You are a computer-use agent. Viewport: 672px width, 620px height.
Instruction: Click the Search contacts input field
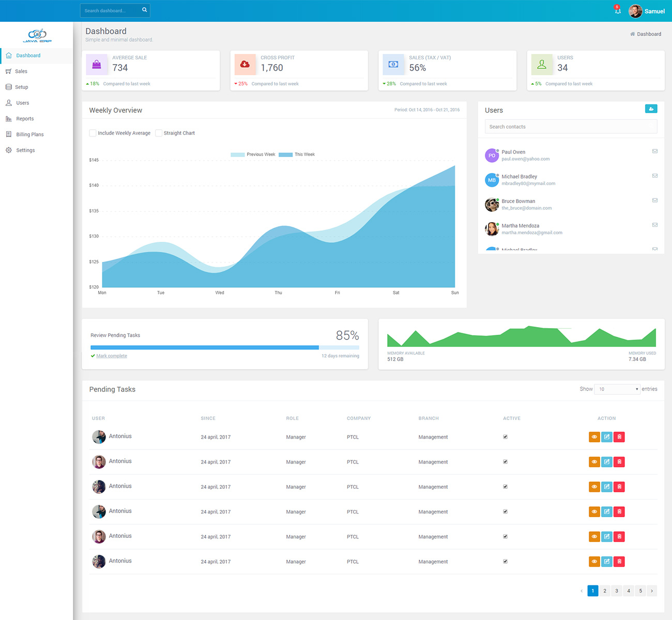571,127
